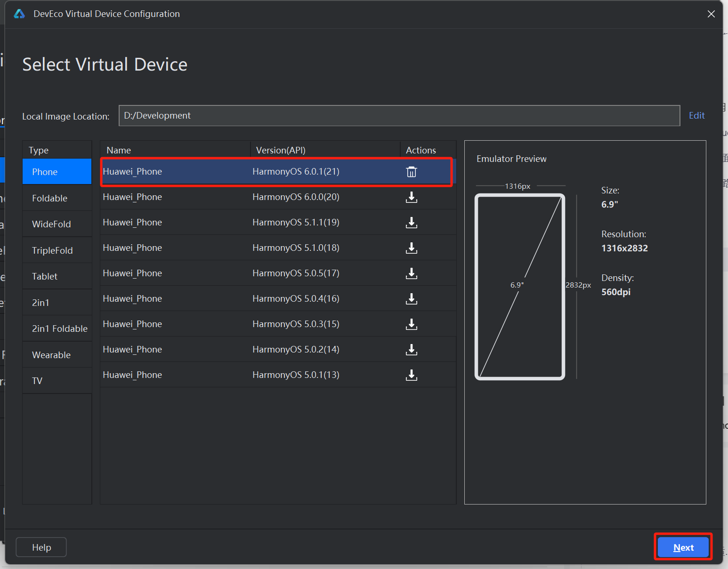Download the HarmonyOS 5.1.0(18) image
The image size is (728, 569).
pos(412,248)
